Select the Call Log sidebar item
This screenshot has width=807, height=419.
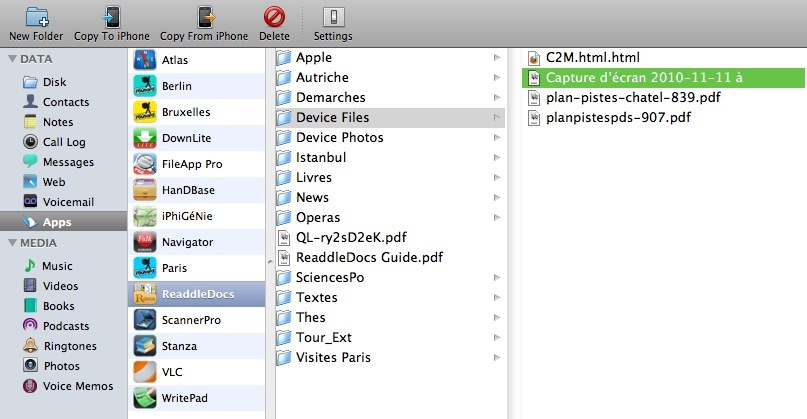pos(63,142)
